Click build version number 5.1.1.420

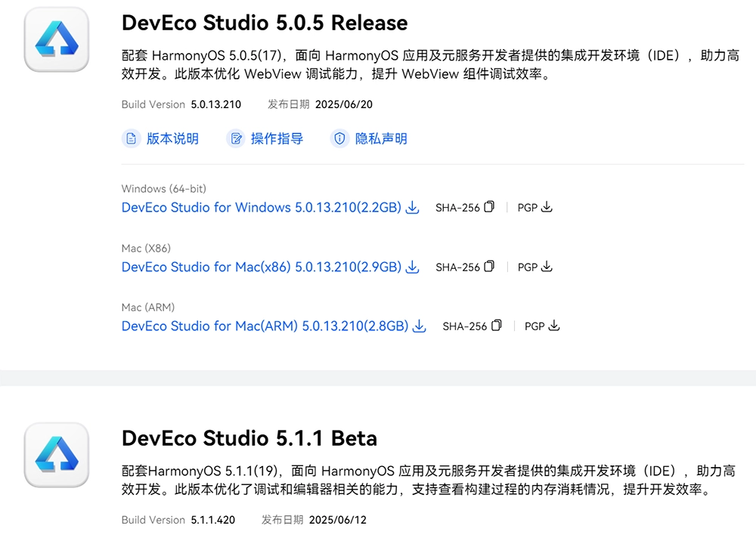[213, 521]
